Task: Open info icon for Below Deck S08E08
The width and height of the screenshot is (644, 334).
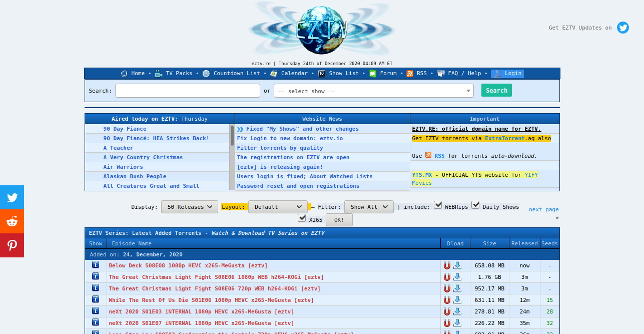Action: point(96,265)
